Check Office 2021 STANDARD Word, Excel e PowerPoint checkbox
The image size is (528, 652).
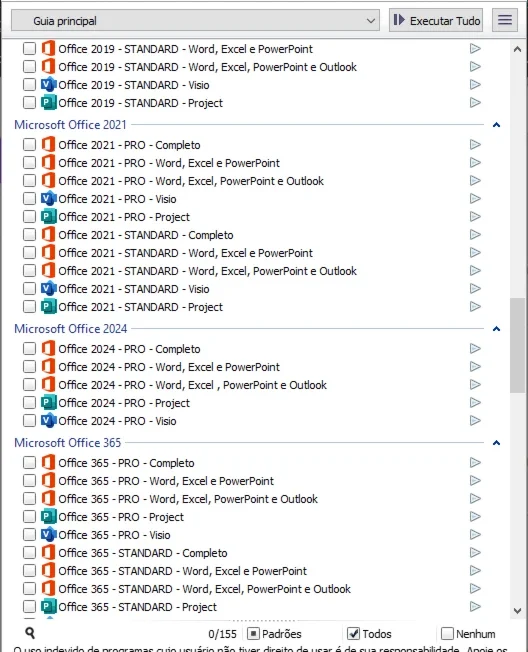click(30, 253)
